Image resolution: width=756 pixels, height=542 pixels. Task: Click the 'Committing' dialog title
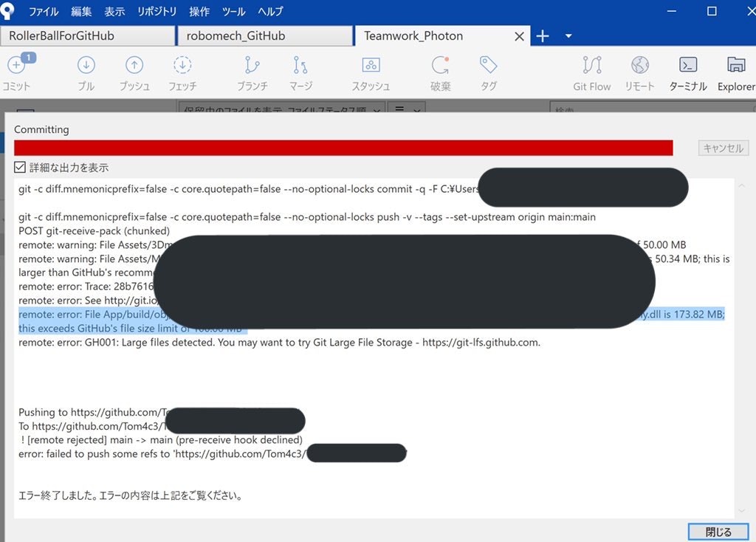point(41,129)
